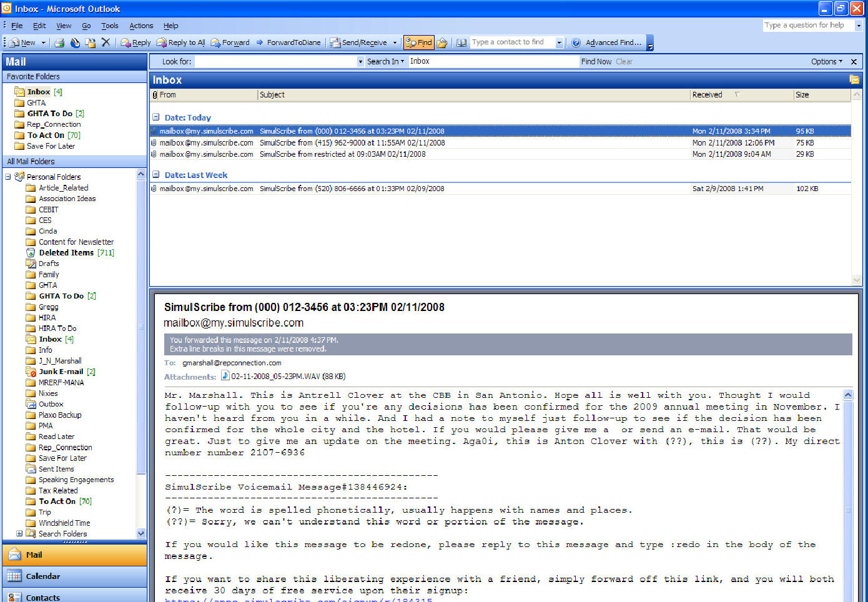Screen dimensions: 868x602
Task: Switch to Calendar in navigation pane
Action: [x=74, y=576]
